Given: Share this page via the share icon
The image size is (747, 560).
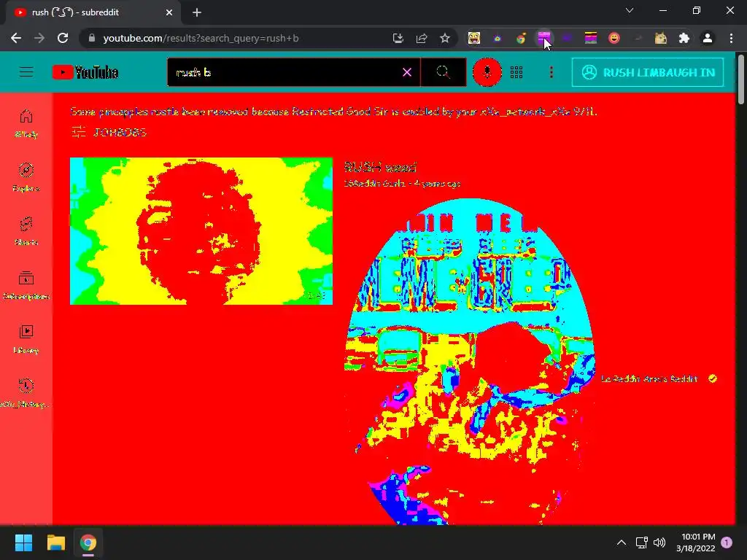Looking at the screenshot, I should (422, 38).
